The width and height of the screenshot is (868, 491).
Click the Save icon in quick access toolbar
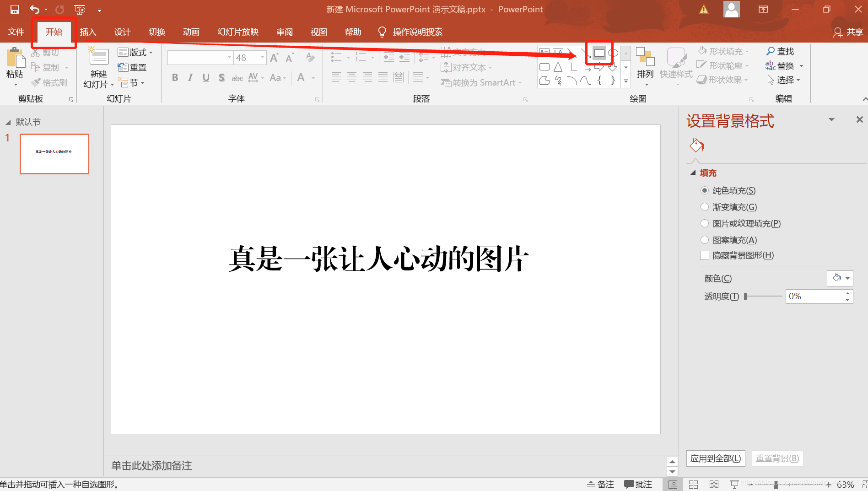15,9
